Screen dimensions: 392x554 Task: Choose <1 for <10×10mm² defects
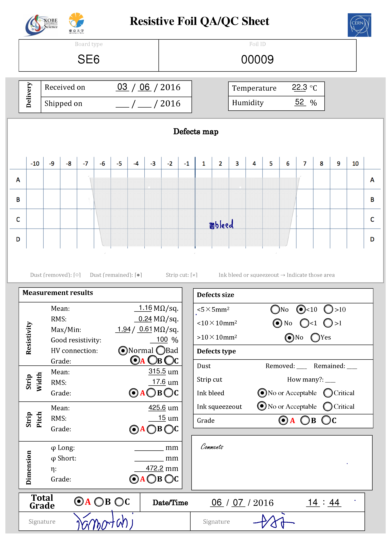pyautogui.click(x=304, y=323)
